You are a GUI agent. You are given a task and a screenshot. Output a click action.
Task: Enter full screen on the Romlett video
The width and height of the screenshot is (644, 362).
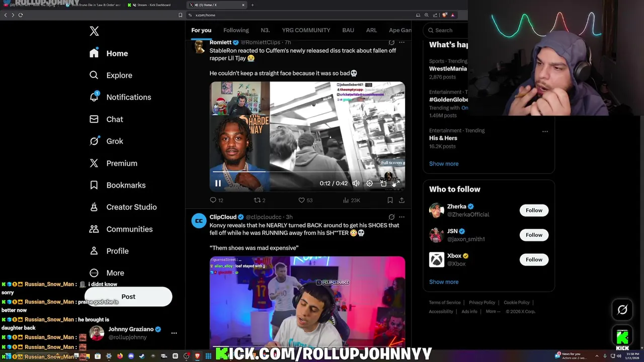click(396, 184)
